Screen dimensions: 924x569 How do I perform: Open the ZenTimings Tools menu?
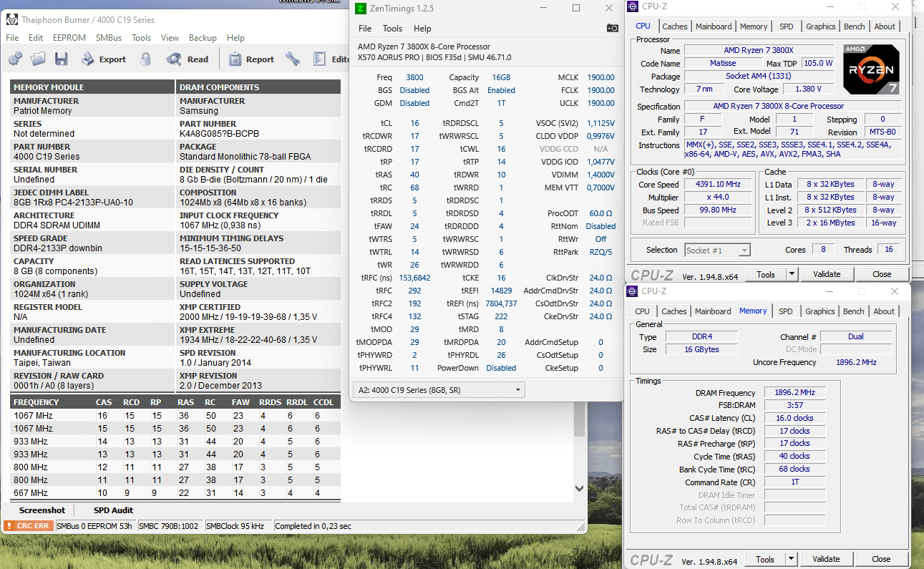(x=392, y=29)
